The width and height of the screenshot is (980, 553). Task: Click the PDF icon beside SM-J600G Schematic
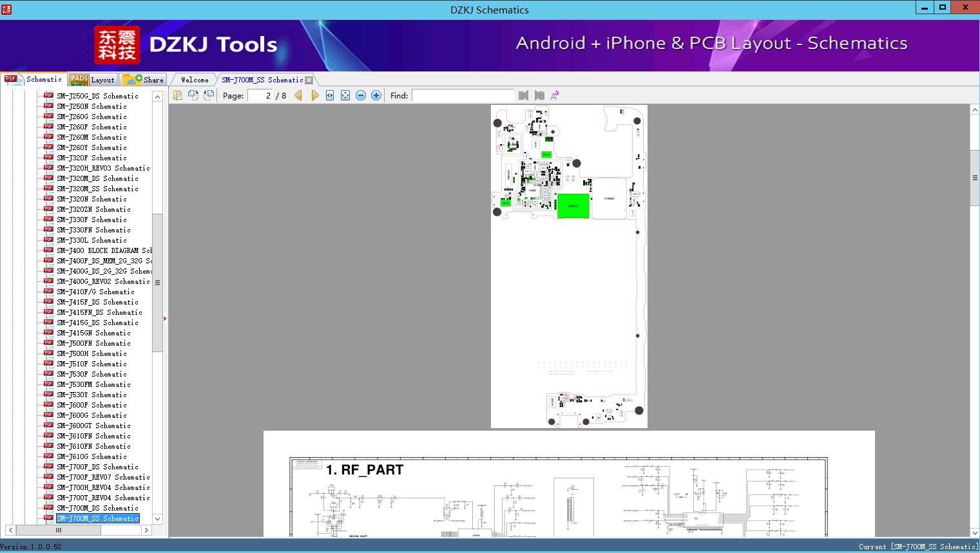[x=48, y=415]
